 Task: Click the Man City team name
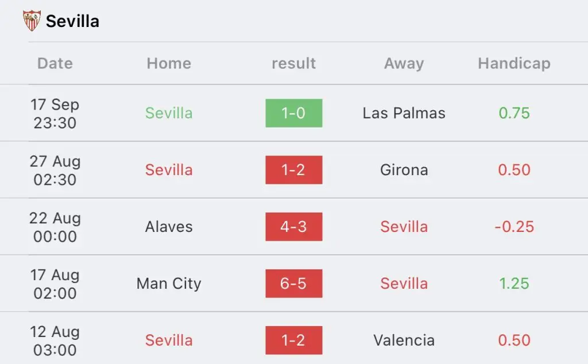pos(169,284)
